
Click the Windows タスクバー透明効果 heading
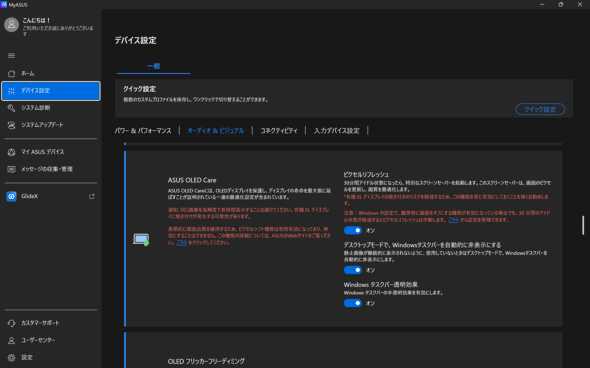380,285
